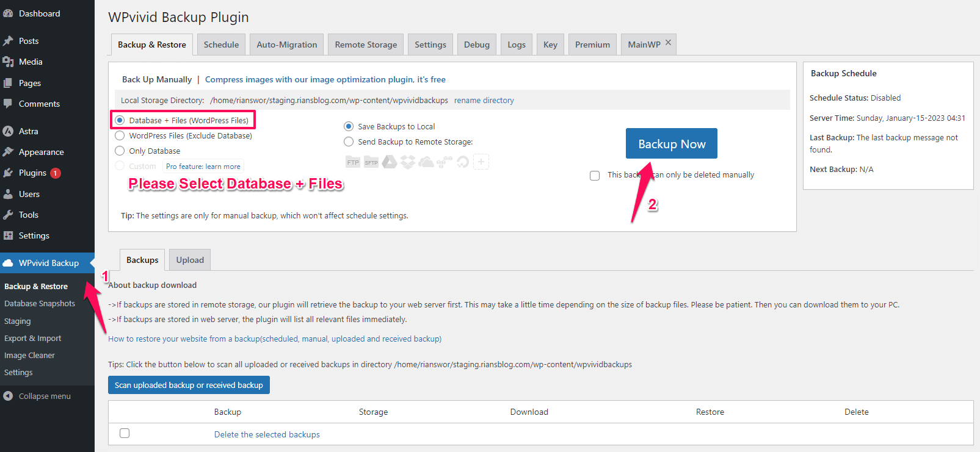980x452 pixels.
Task: Open Comments in the sidebar
Action: click(x=39, y=104)
